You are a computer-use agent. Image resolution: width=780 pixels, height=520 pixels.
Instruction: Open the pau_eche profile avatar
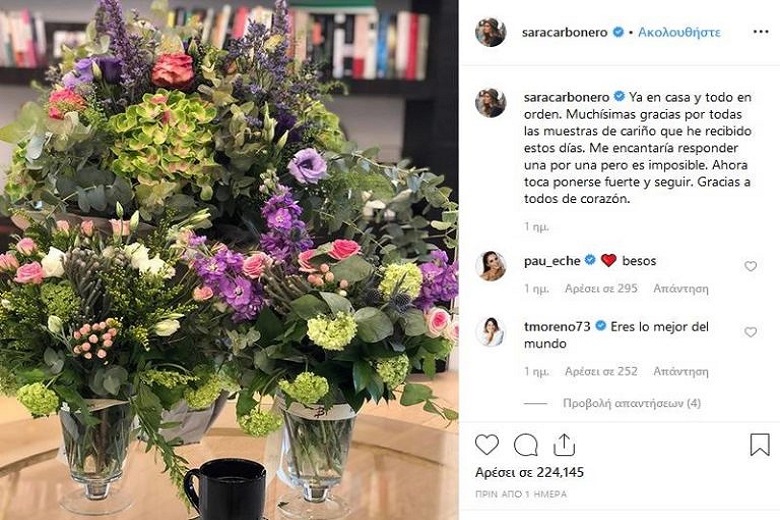click(x=490, y=266)
